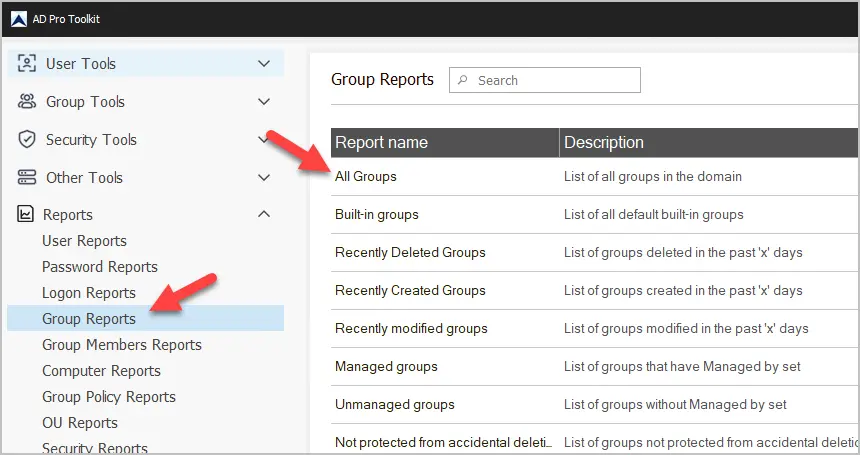The image size is (860, 455).
Task: Collapse the Reports section chevron
Action: tap(264, 214)
